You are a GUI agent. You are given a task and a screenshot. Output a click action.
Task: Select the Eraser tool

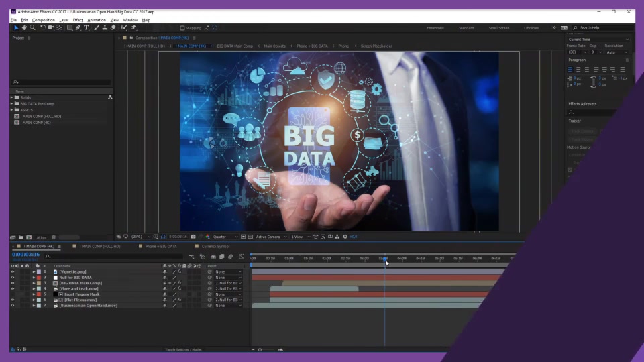113,28
